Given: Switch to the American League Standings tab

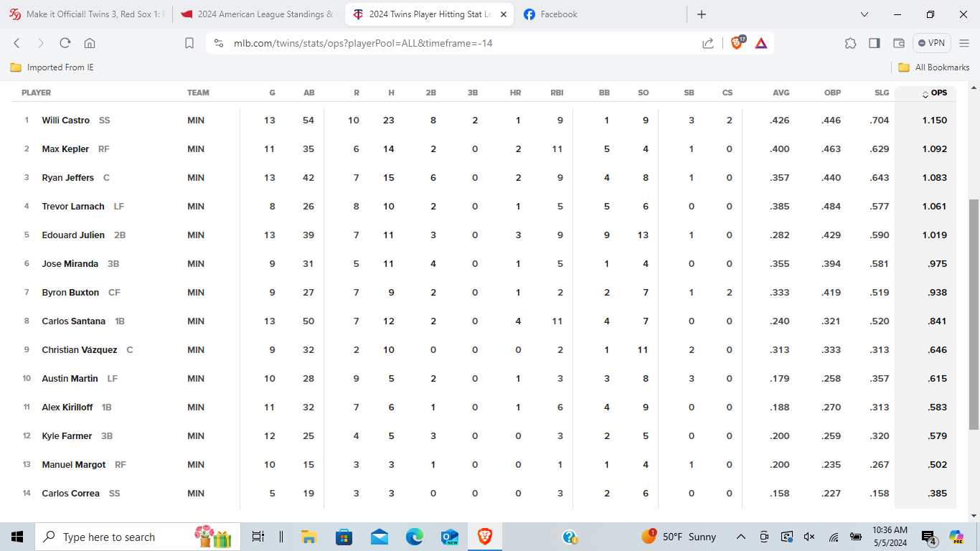Looking at the screenshot, I should (257, 14).
